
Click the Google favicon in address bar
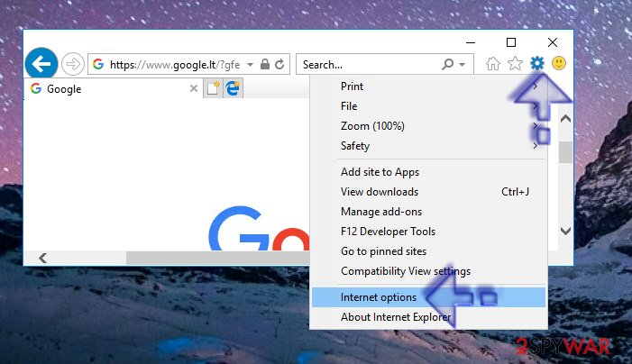tap(98, 64)
